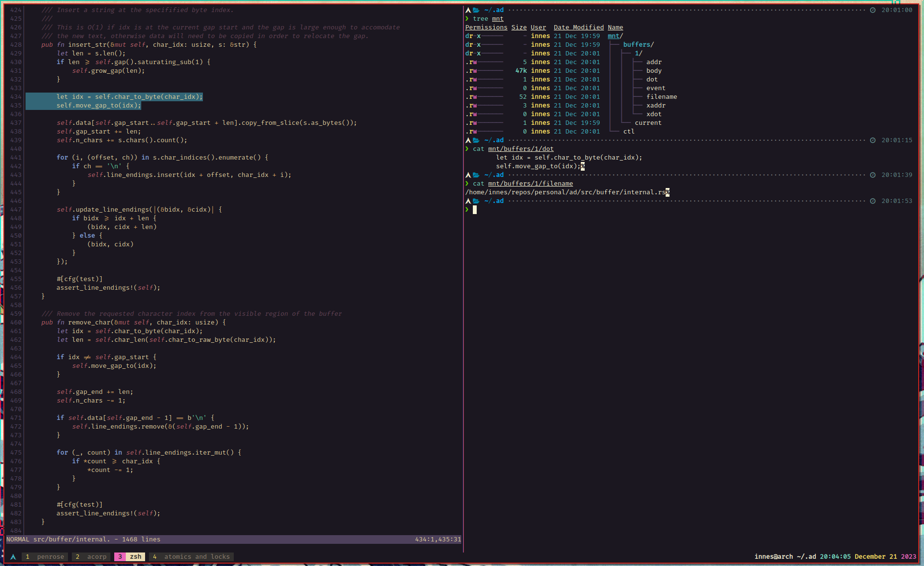Screen dimensions: 924x566
Task: Click highlighted line self.move_gap_to(idx);
Action: coord(98,106)
